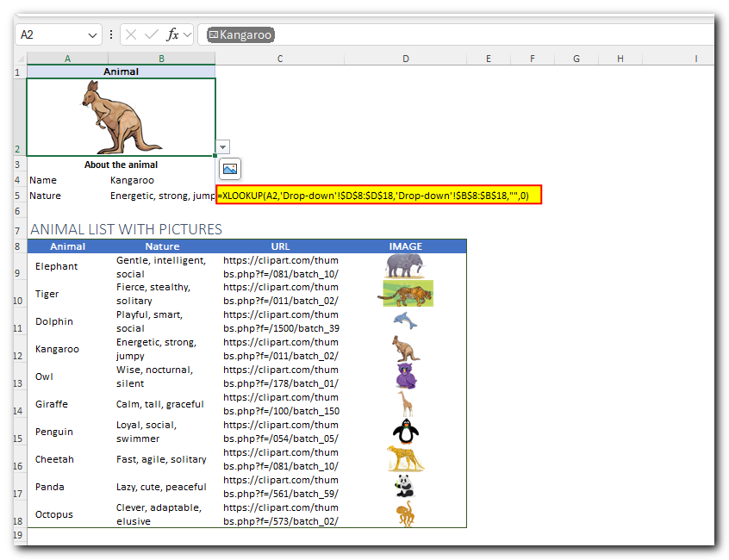
Task: Click the Cancel X icon in formula bar
Action: (x=131, y=34)
